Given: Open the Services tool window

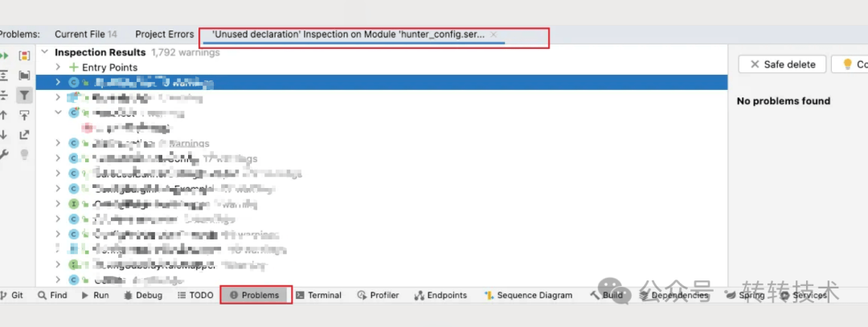Looking at the screenshot, I should (x=803, y=295).
